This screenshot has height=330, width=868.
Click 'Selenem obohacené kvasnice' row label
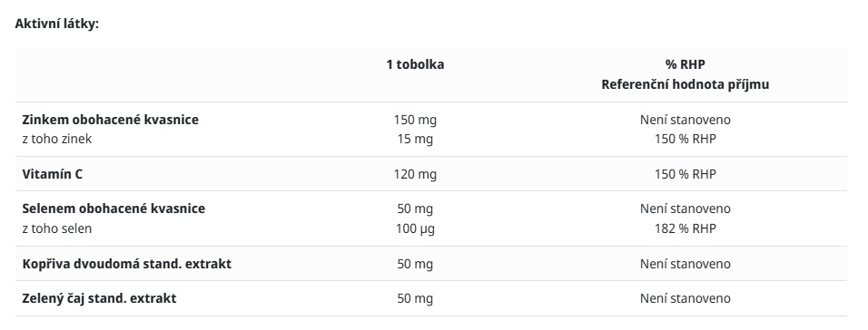coord(113,209)
